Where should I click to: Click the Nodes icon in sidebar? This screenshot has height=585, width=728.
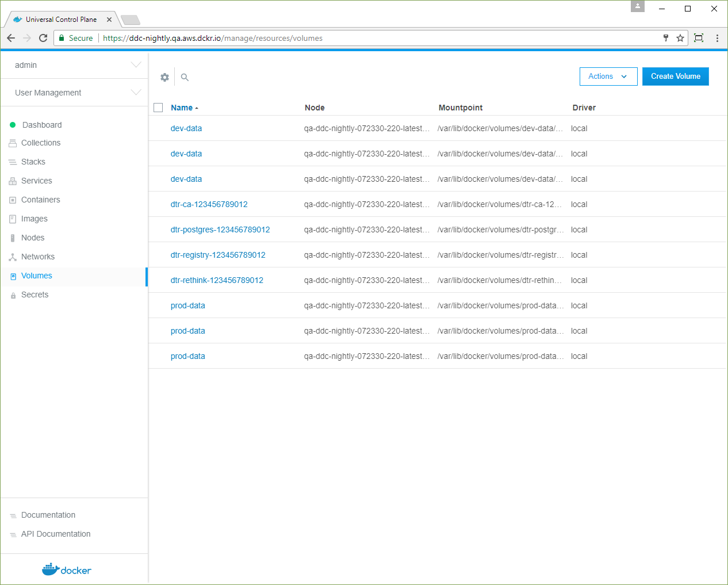pos(13,238)
